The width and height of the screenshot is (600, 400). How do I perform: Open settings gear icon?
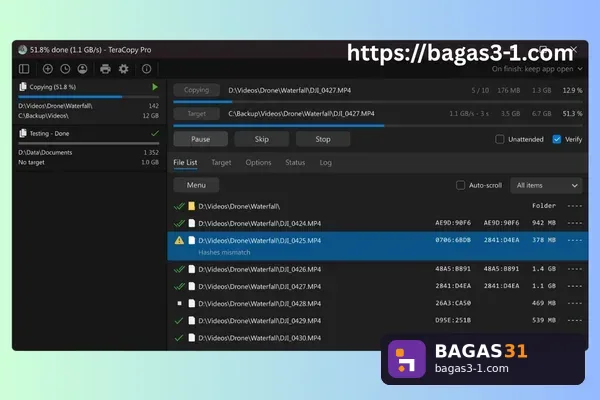pos(123,69)
